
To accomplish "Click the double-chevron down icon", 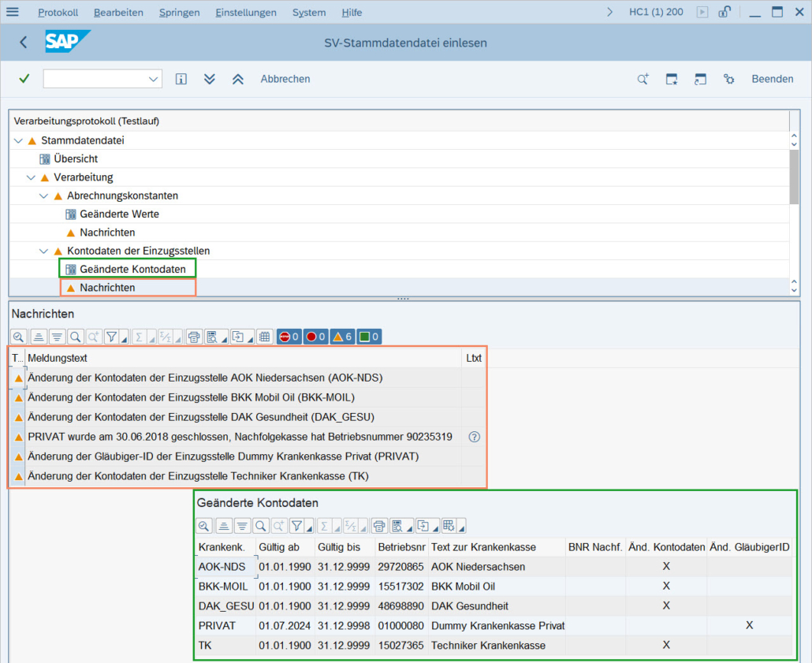I will 209,79.
